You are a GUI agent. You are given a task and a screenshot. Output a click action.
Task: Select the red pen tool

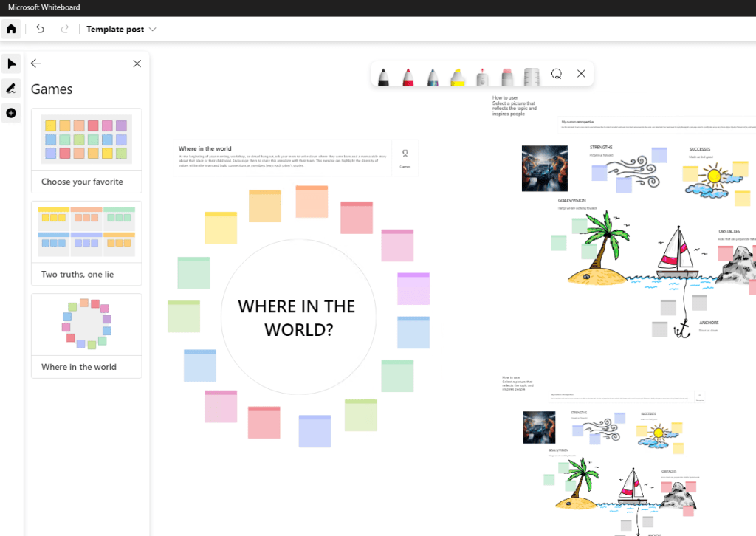pyautogui.click(x=408, y=75)
